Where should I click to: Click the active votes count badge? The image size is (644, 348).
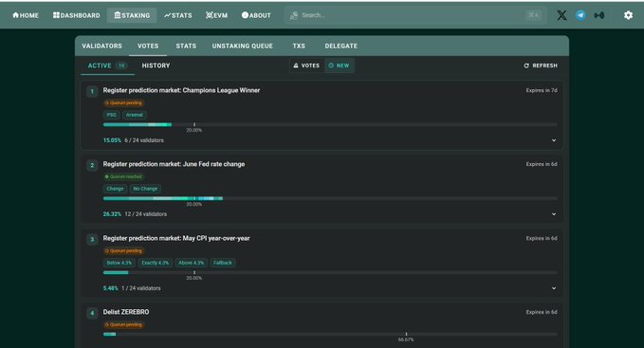pos(121,65)
